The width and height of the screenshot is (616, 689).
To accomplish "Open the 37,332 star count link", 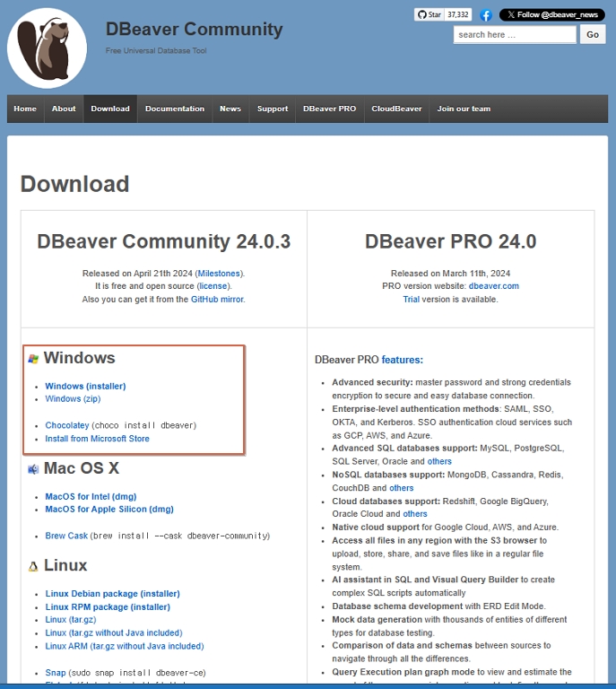I will coord(458,14).
